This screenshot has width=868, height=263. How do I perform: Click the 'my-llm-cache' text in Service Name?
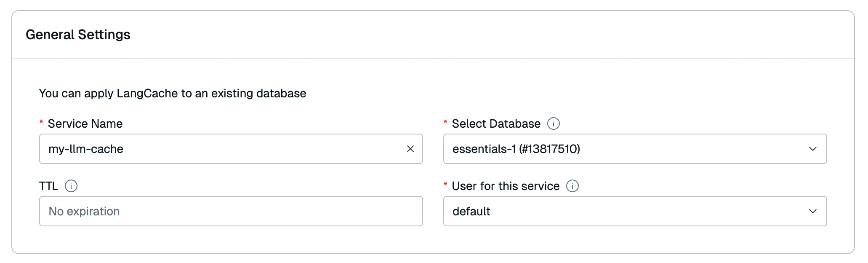point(86,149)
